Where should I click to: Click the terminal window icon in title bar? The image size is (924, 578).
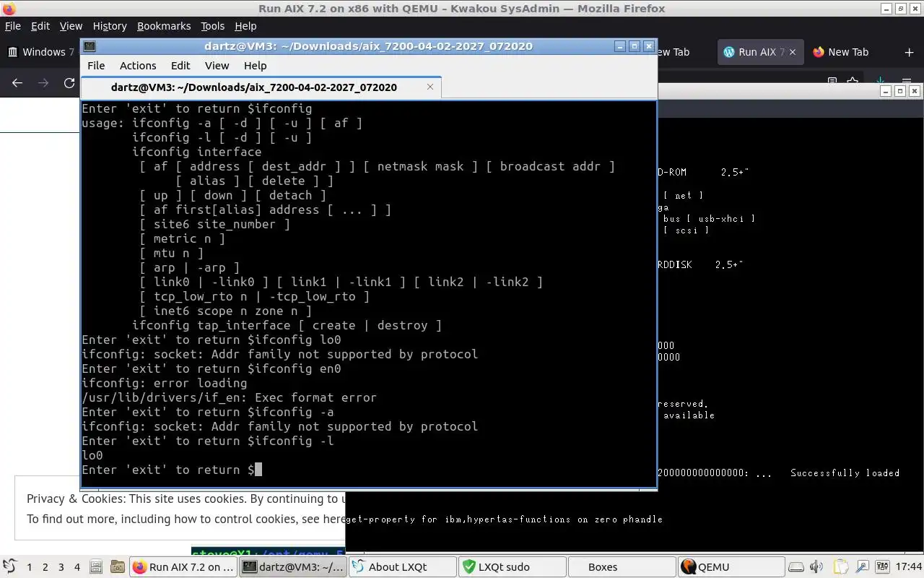click(x=90, y=46)
